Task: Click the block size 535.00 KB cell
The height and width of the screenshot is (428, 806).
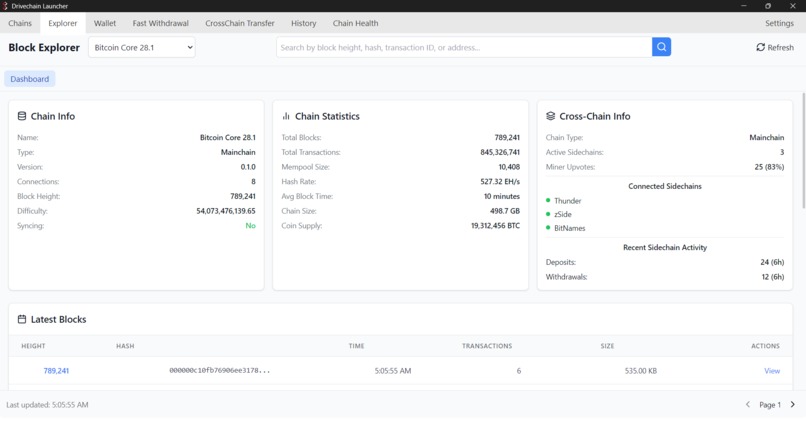Action: (x=640, y=370)
